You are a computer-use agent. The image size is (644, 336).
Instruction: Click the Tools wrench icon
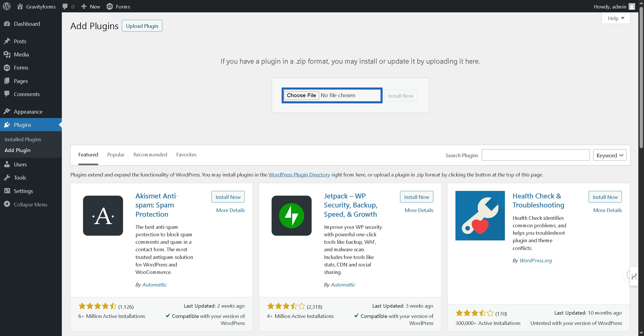click(7, 178)
